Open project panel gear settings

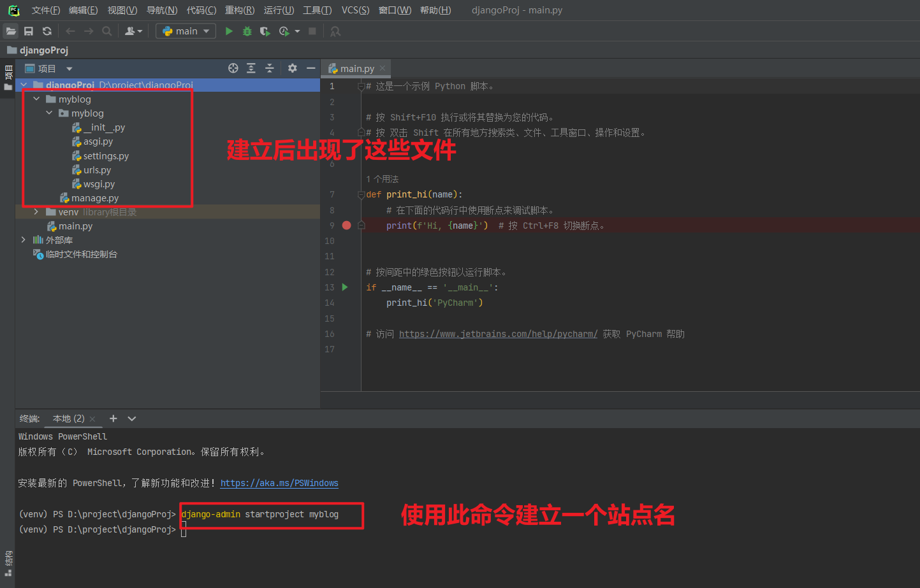293,68
